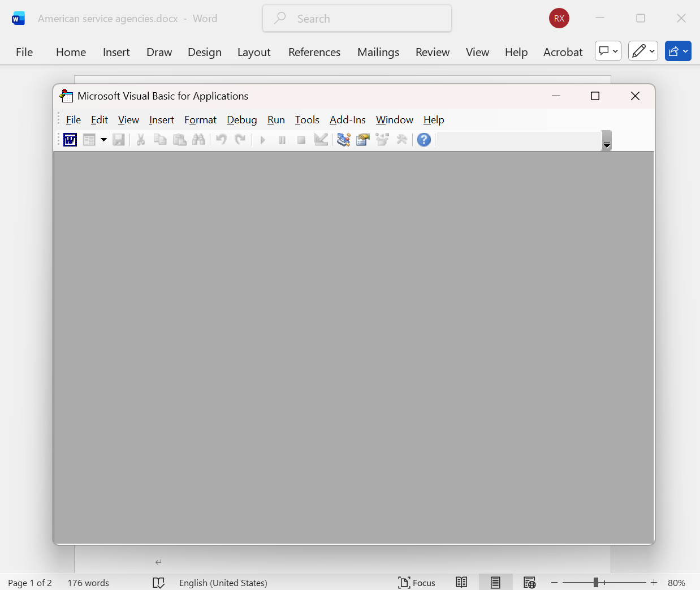The image size is (700, 590).
Task: Open the Properties Window icon
Action: [x=362, y=140]
